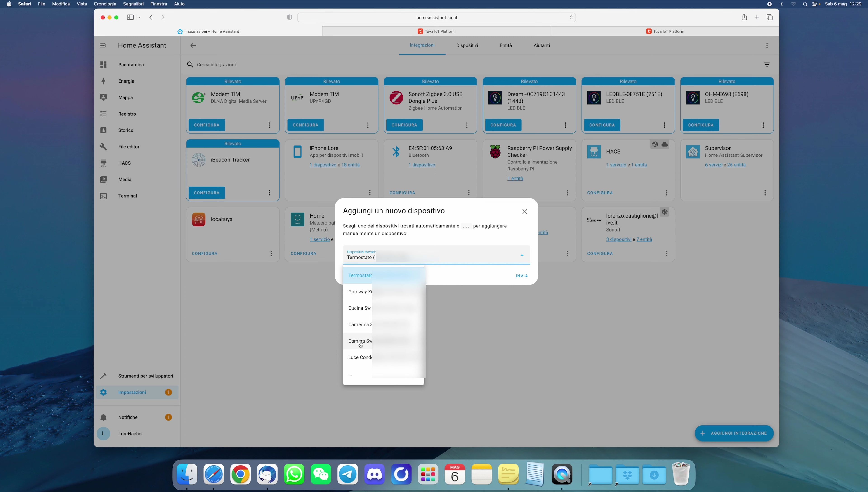The image size is (868, 492).
Task: Switch to Aiutanti tab
Action: pyautogui.click(x=541, y=45)
